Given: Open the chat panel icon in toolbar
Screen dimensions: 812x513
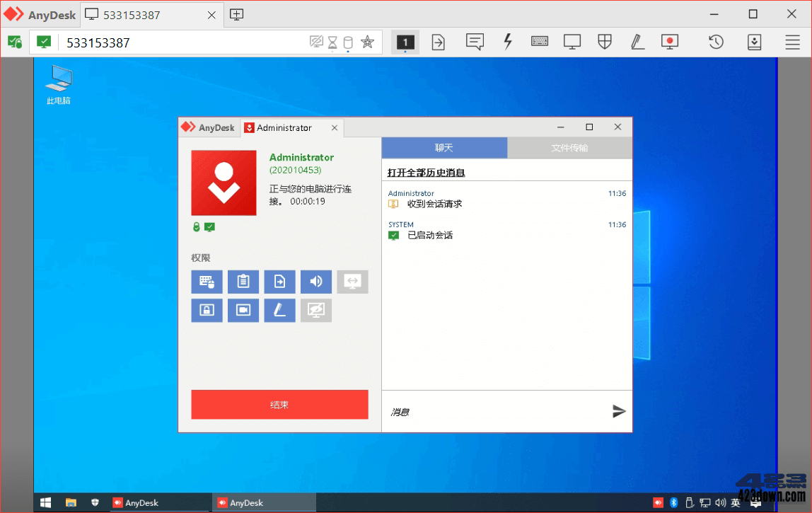Looking at the screenshot, I should [x=475, y=42].
